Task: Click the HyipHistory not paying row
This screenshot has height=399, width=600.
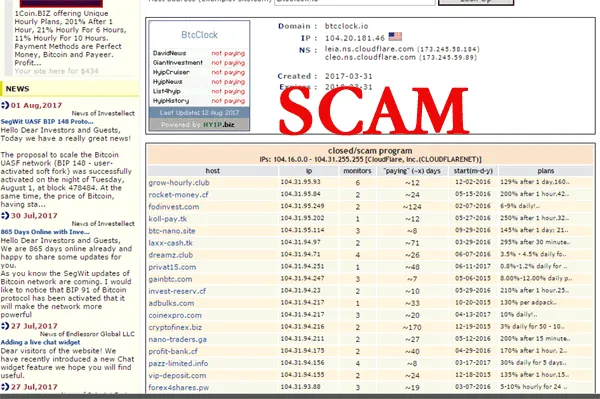Action: tap(199, 101)
